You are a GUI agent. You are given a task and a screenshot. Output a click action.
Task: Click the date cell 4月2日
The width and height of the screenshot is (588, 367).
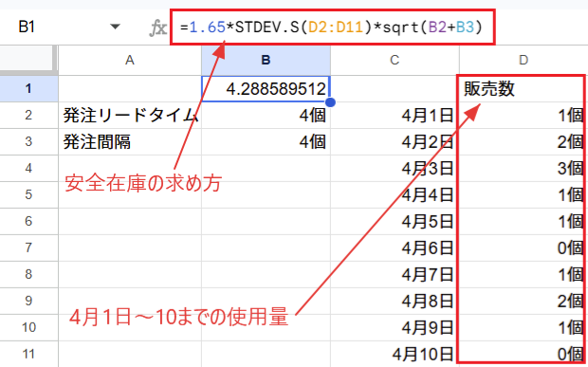(395, 141)
